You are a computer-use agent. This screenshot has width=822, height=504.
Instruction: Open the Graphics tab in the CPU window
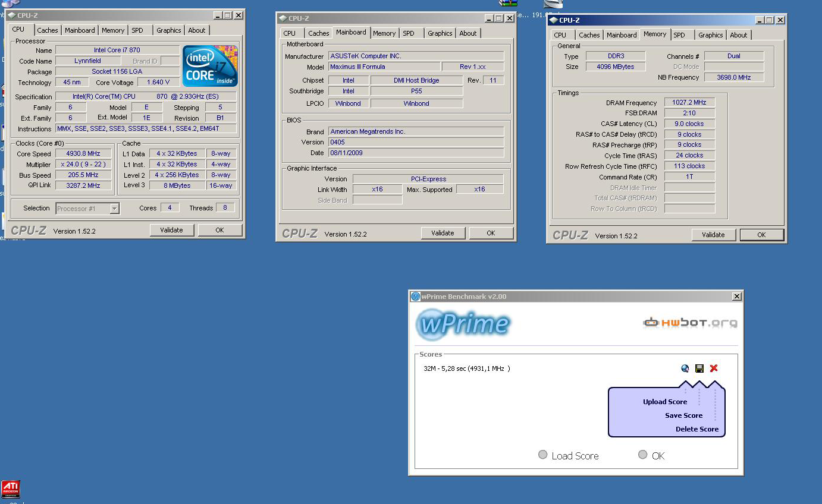pyautogui.click(x=169, y=30)
